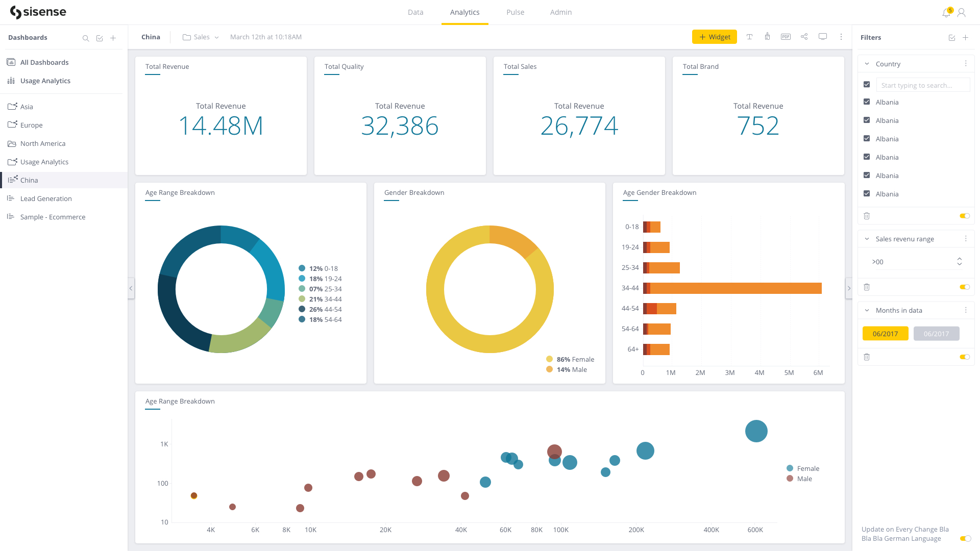The height and width of the screenshot is (551, 980).
Task: Click the country search input field
Action: (x=923, y=85)
